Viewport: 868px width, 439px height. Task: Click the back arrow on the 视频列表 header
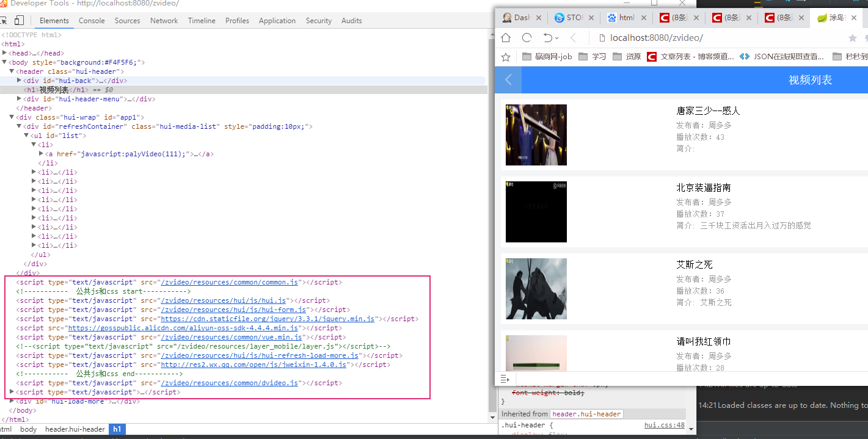coord(509,79)
